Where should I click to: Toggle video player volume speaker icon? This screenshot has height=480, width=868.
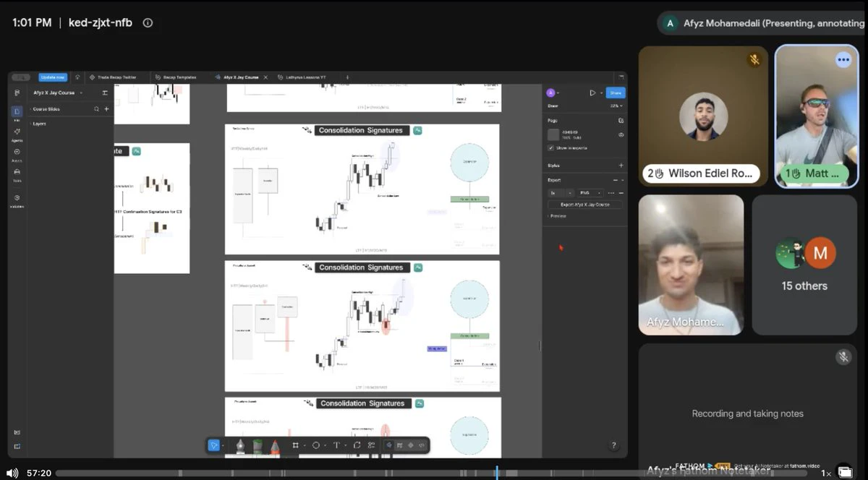12,473
